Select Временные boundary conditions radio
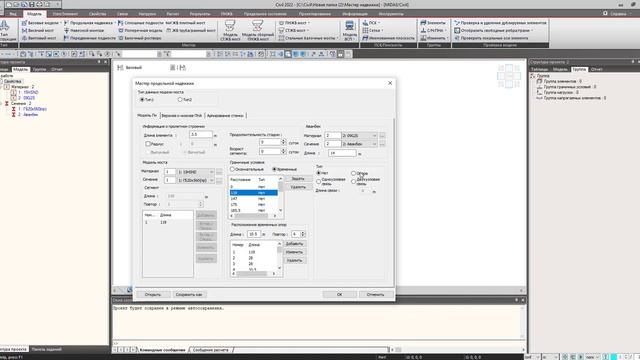Viewport: 640px width, 360px height. click(x=274, y=169)
